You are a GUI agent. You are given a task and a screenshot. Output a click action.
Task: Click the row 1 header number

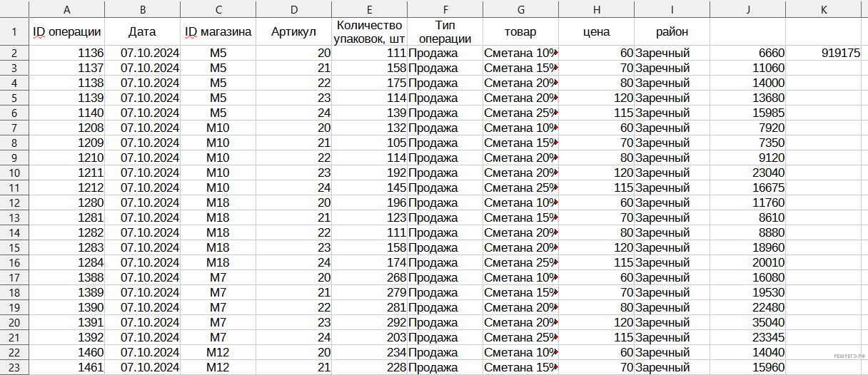click(x=14, y=32)
